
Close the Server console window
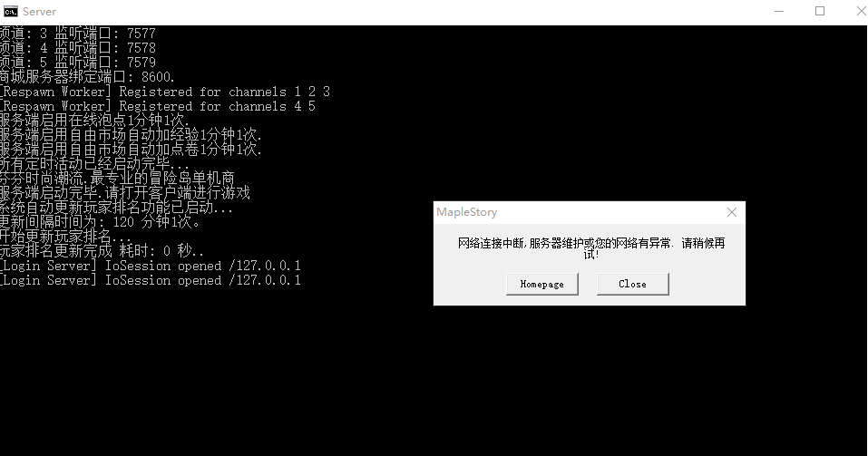pos(861,11)
